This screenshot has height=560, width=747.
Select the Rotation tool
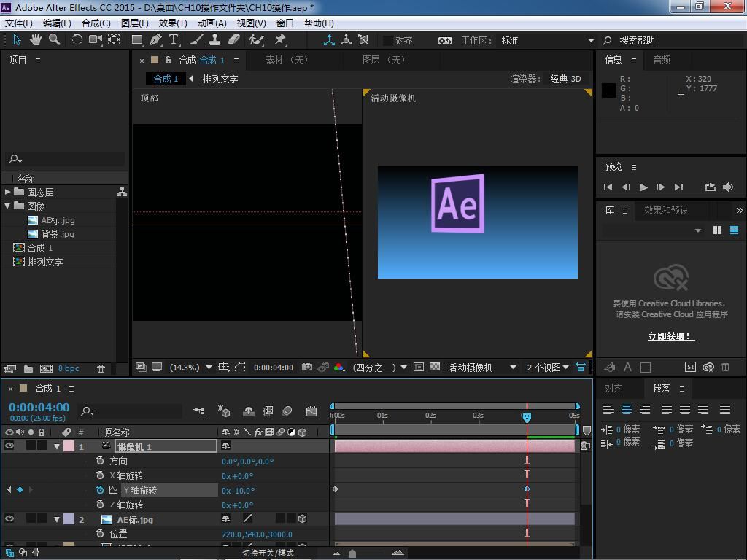click(77, 40)
